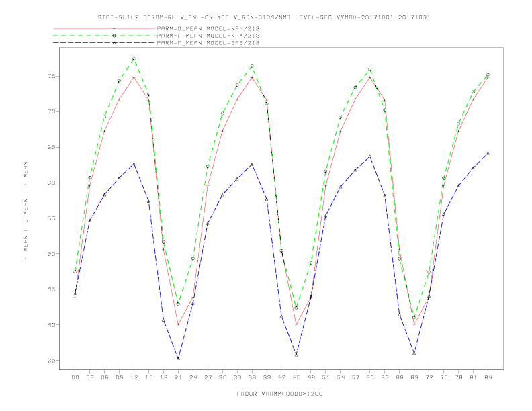Click x-axis tick label 12
Screen dimensions: 532x411
point(134,377)
